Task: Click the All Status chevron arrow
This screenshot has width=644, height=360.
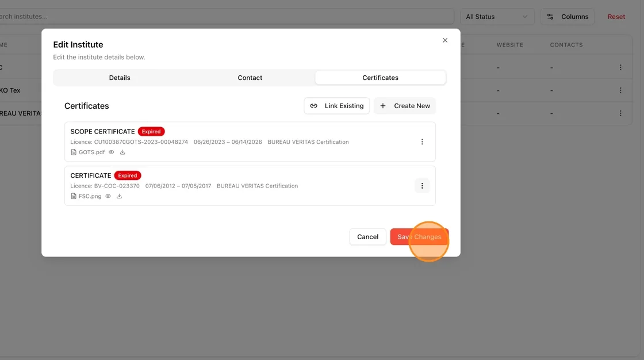Action: (x=524, y=17)
